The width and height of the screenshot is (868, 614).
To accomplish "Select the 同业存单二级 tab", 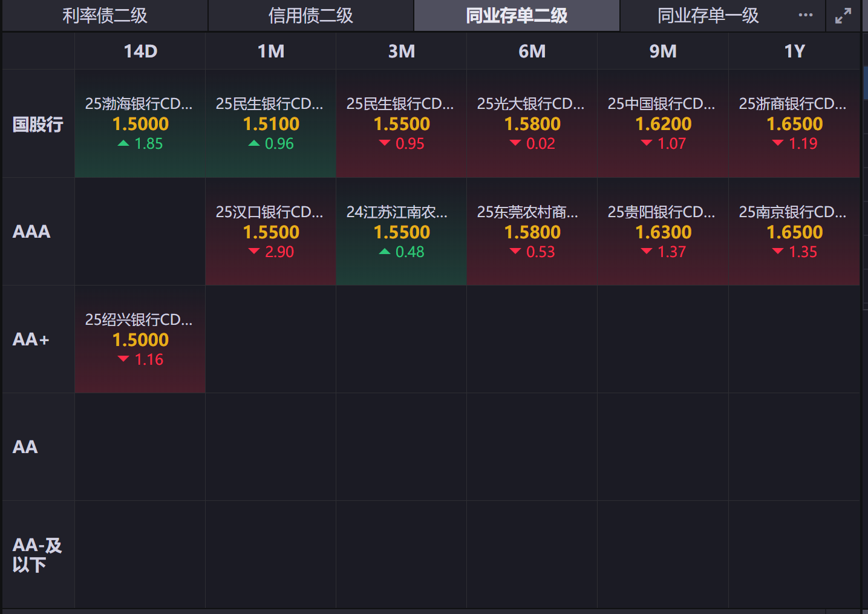I will 517,16.
